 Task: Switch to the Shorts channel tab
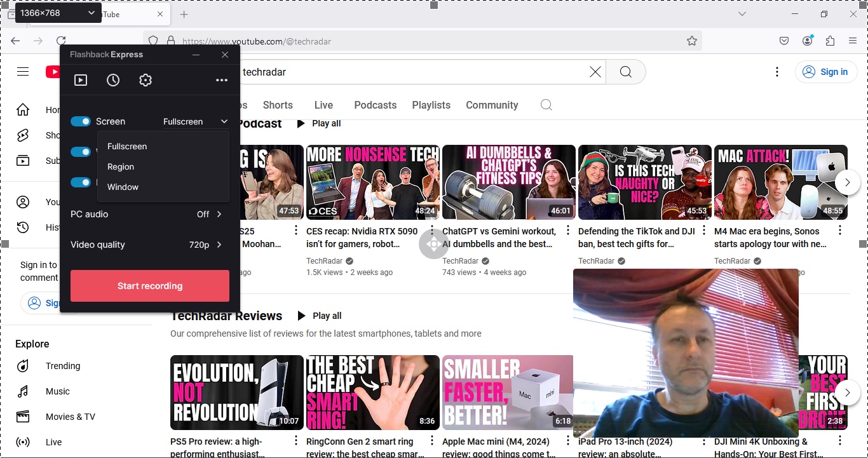278,105
